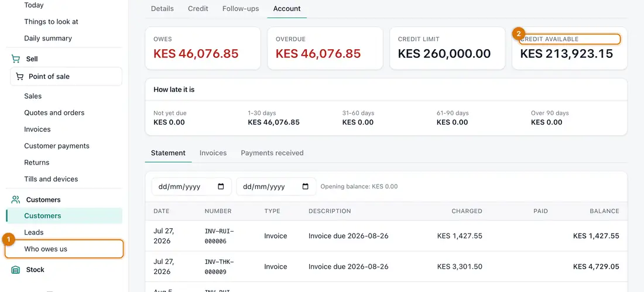
Task: Go to Returns
Action: pos(36,163)
